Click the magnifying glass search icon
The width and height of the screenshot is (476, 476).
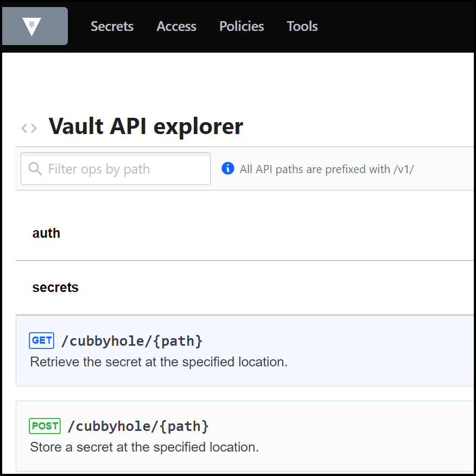point(35,169)
